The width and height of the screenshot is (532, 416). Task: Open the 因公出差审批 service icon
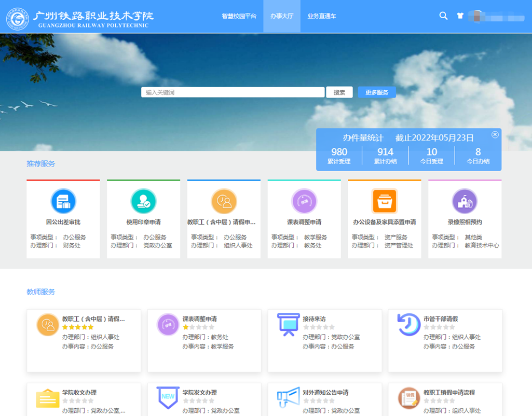[x=63, y=201]
